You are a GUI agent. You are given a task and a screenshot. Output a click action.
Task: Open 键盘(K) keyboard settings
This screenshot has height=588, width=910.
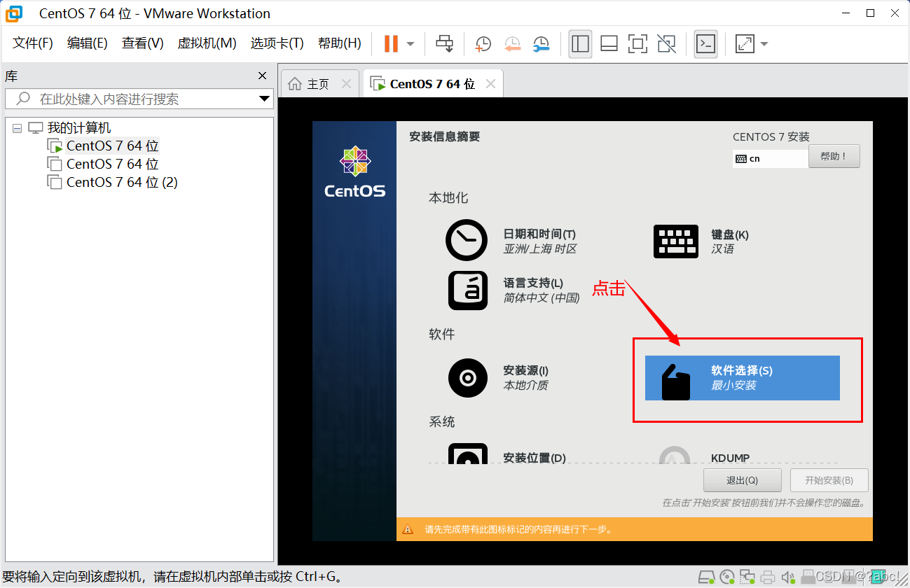(x=701, y=241)
